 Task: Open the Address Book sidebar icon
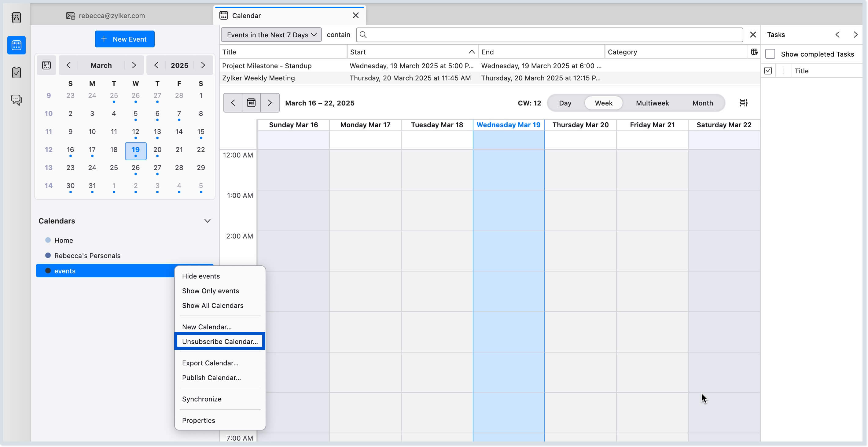click(16, 17)
